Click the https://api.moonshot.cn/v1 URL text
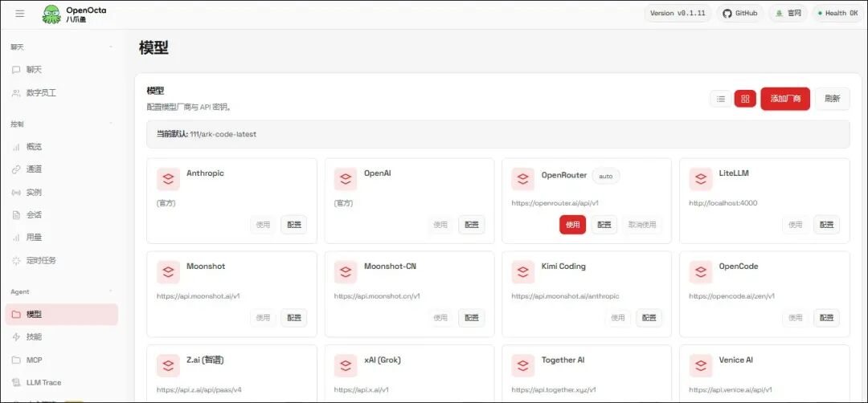Image resolution: width=868 pixels, height=403 pixels. coord(377,296)
